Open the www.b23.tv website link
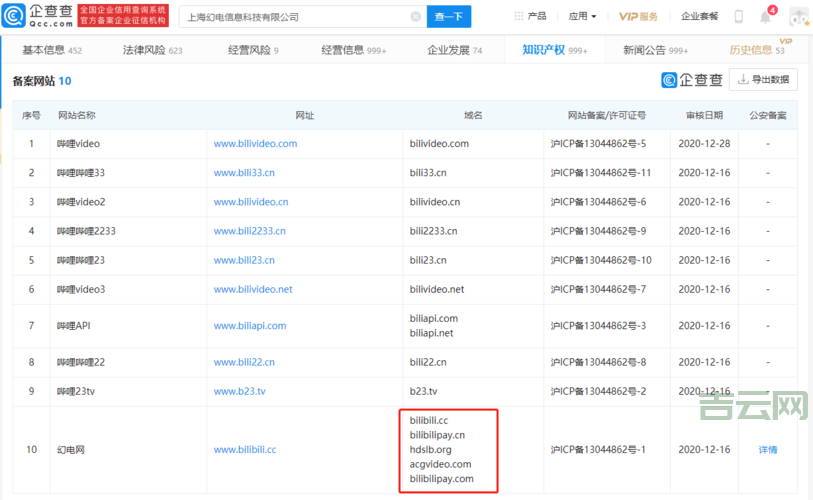Screen dimensions: 813x500 239,391
